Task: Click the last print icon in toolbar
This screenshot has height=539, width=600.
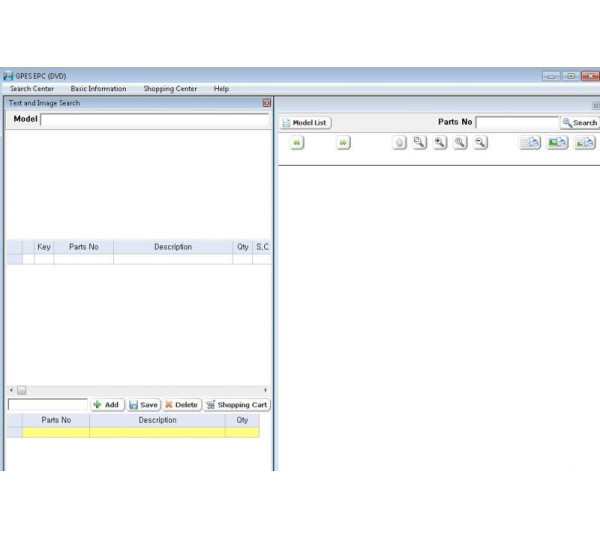Action: point(584,143)
